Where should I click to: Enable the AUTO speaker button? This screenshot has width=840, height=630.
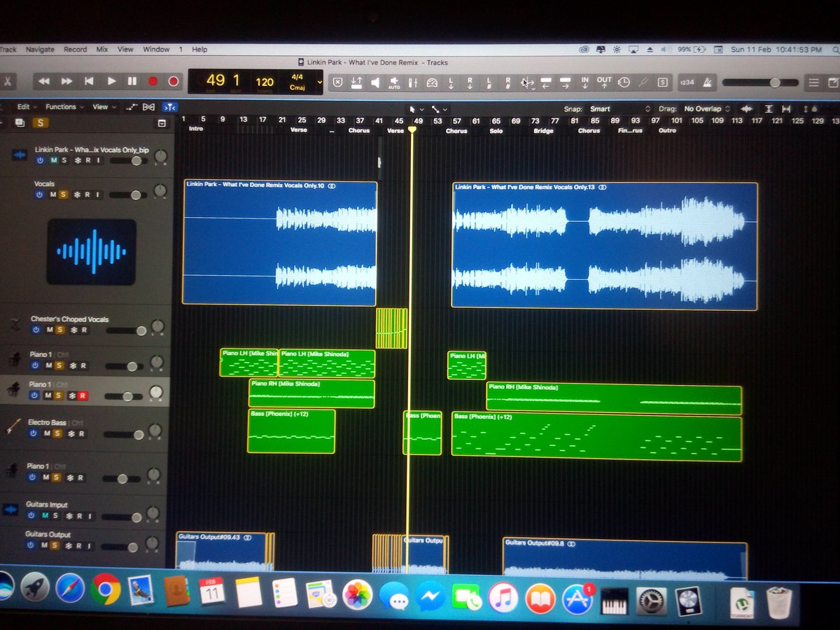point(394,83)
